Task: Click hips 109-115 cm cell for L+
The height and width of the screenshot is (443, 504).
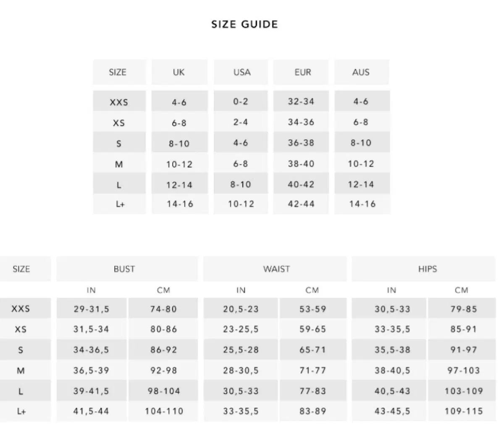Action: [464, 411]
